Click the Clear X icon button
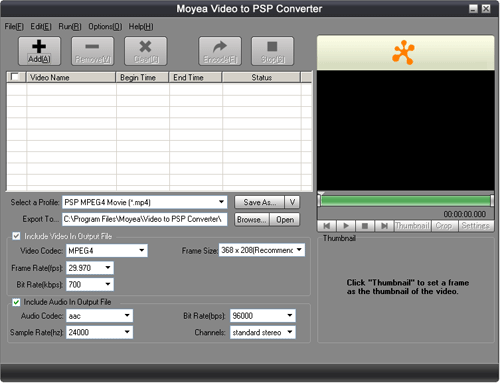This screenshot has width=500, height=383. click(146, 51)
